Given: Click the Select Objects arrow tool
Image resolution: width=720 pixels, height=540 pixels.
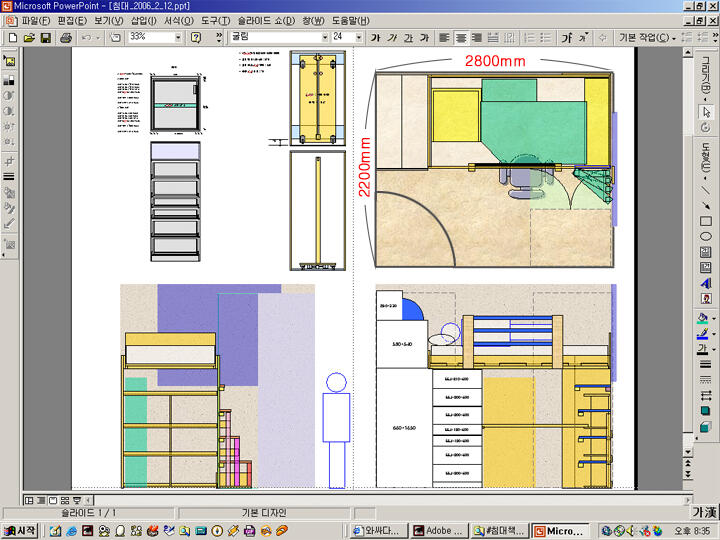Looking at the screenshot, I should (x=705, y=112).
